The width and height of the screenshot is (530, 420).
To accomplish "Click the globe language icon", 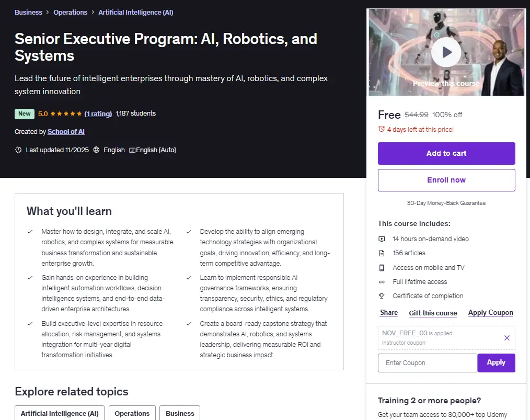I will click(x=96, y=150).
